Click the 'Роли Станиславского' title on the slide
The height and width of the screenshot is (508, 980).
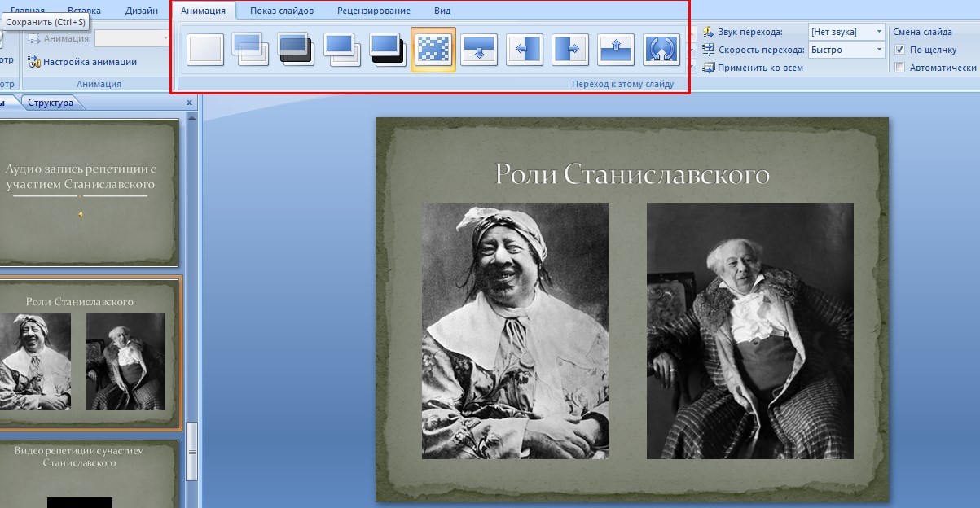632,174
